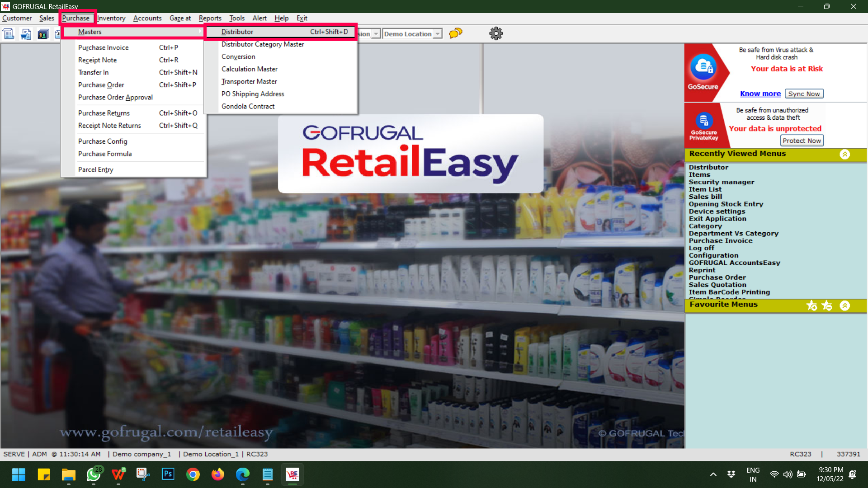Click the shopping cart document toolbar icon
This screenshot has width=868, height=488.
[x=26, y=34]
